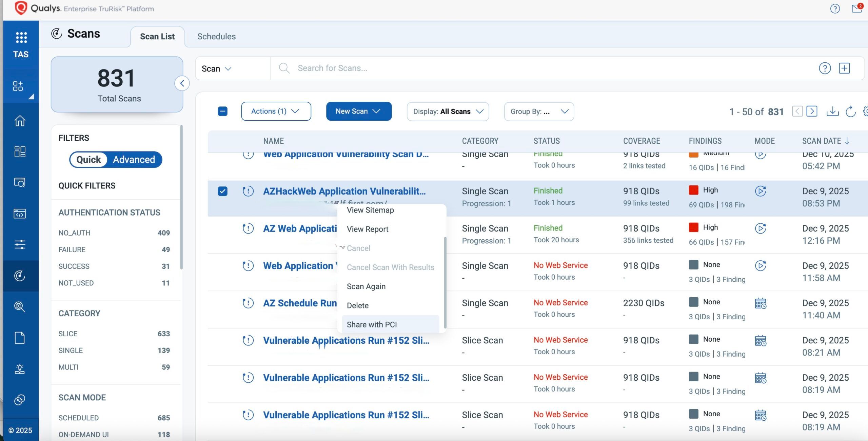
Task: Click the add-widgets icon in the sidebar
Action: coord(18,86)
